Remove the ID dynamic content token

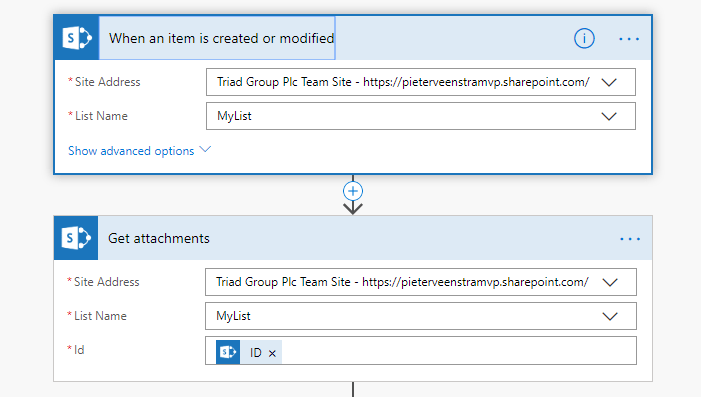[272, 353]
